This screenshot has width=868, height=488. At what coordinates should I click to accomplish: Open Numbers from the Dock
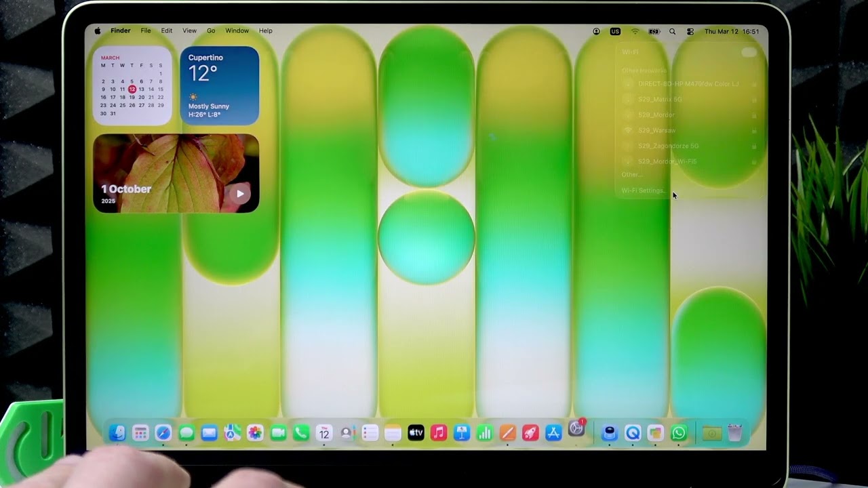(485, 432)
